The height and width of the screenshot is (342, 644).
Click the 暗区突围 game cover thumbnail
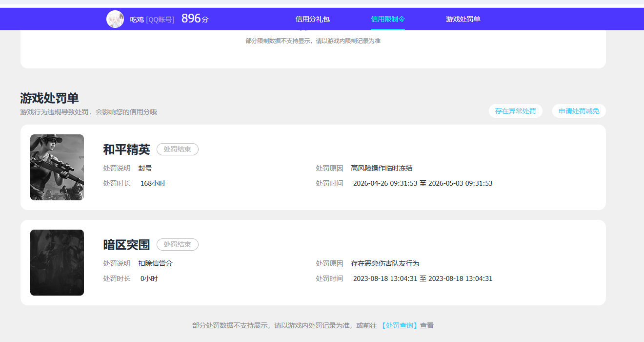point(57,262)
